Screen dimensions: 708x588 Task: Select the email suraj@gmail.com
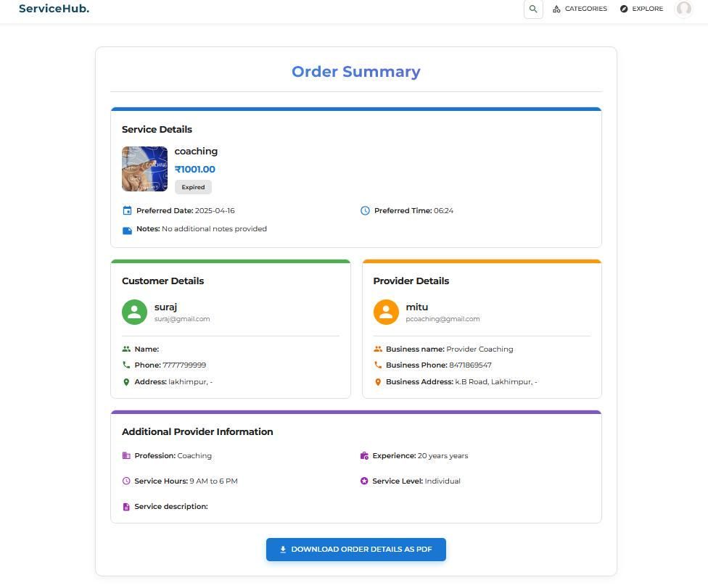coord(182,319)
